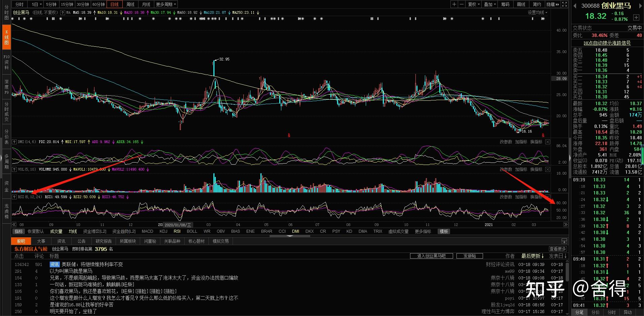Switch sub-chart to BOLL indicator

tap(192, 231)
